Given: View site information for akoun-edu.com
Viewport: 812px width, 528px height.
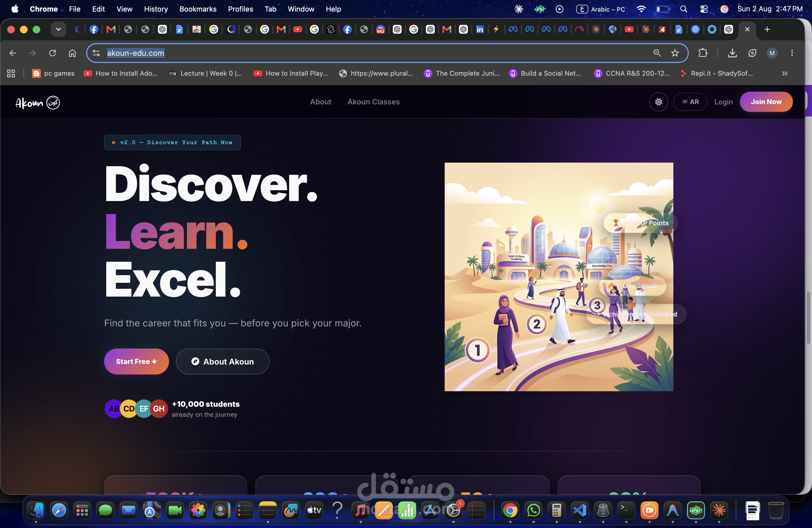Looking at the screenshot, I should pos(96,53).
